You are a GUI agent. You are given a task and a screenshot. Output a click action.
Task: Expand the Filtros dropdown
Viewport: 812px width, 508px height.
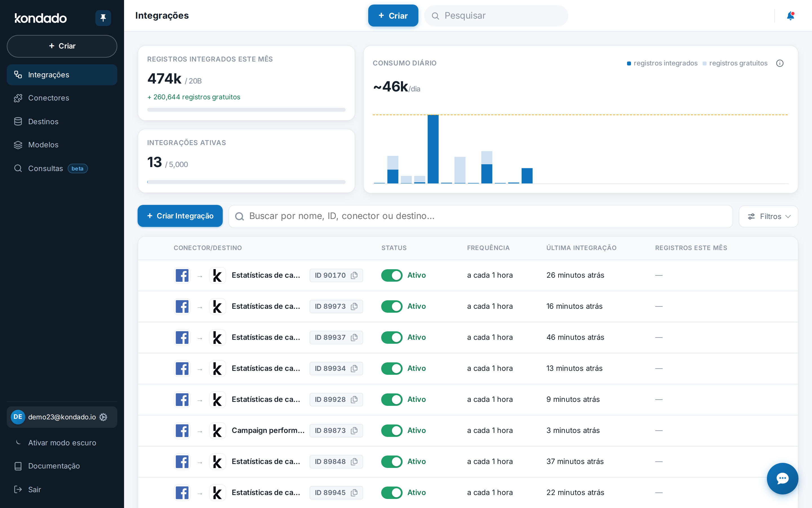(768, 216)
